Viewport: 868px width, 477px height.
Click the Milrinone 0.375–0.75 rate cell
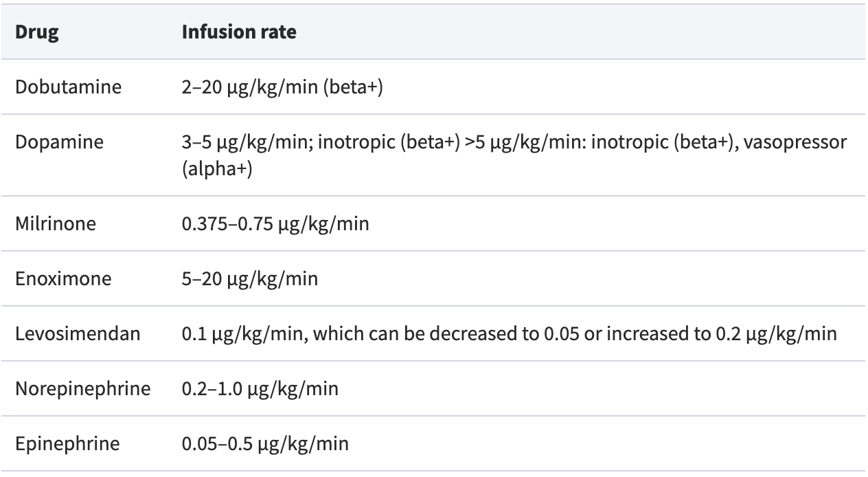point(275,224)
